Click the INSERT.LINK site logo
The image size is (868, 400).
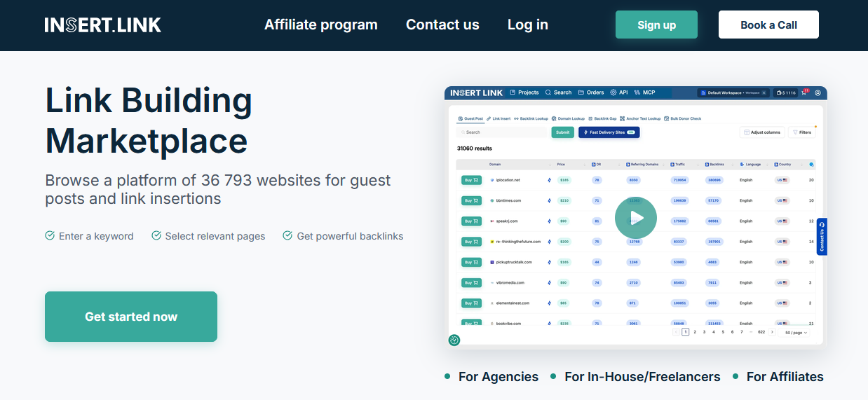[103, 25]
